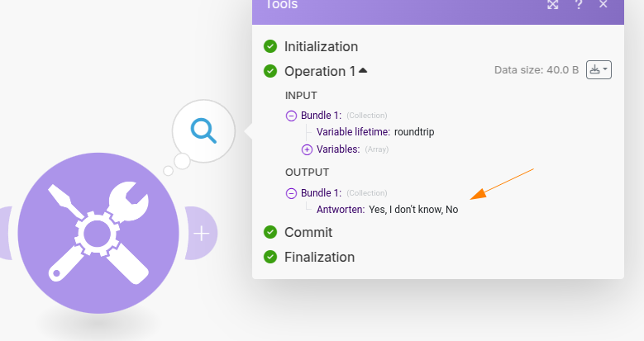Screen dimensions: 644x341
Task: Click the green check beside Finalization
Action: pyautogui.click(x=270, y=257)
